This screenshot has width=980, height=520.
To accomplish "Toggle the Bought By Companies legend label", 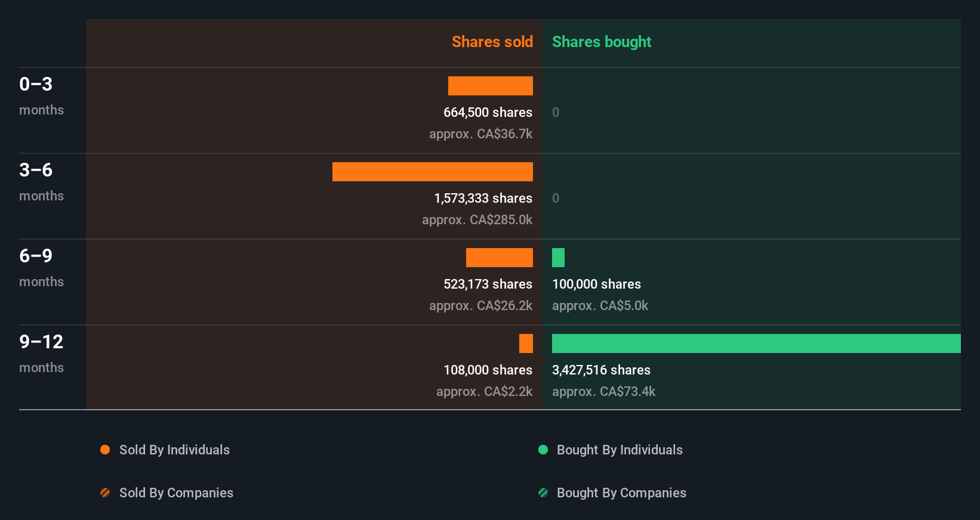I will click(621, 493).
